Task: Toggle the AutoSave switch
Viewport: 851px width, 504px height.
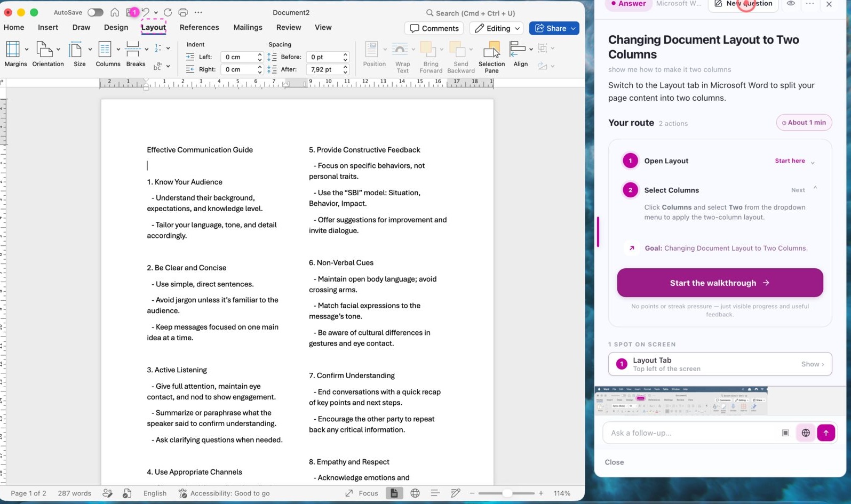Action: coord(95,12)
